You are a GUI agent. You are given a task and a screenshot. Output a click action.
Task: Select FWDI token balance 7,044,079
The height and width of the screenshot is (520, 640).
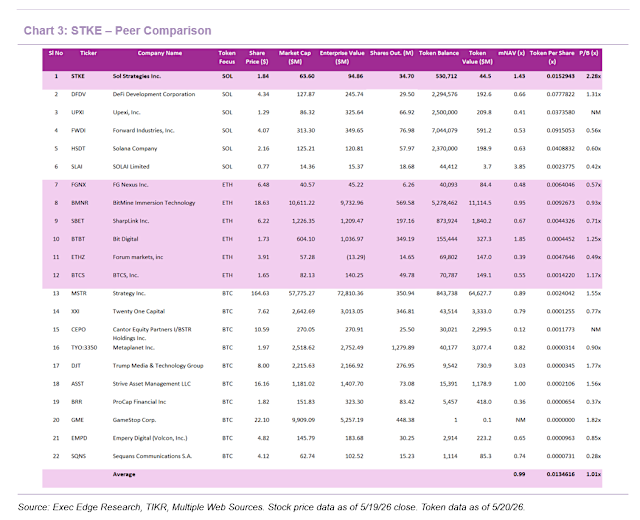(444, 131)
